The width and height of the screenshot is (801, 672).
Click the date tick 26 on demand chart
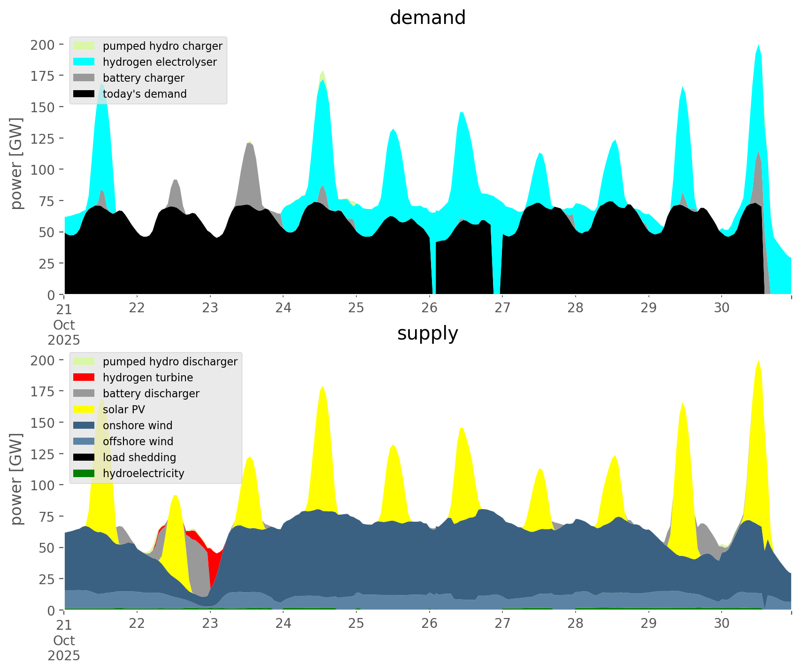[x=429, y=308]
